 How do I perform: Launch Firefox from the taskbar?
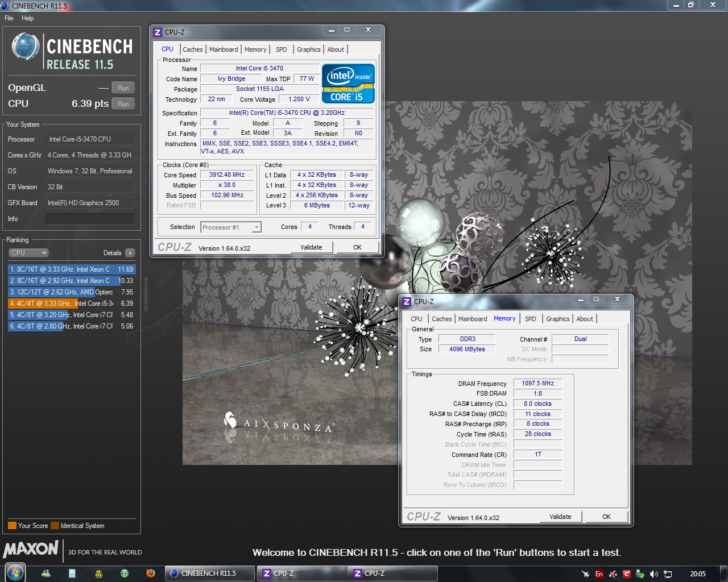pyautogui.click(x=151, y=573)
